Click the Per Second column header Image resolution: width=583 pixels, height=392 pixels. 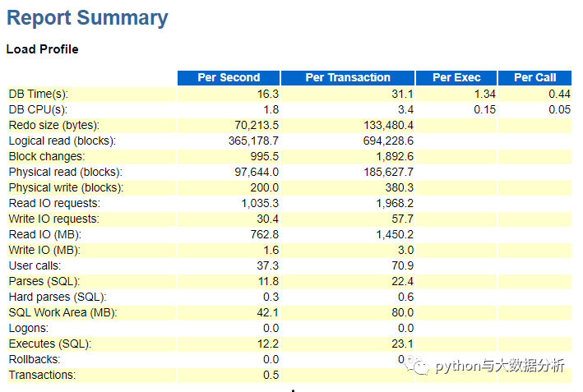point(229,77)
